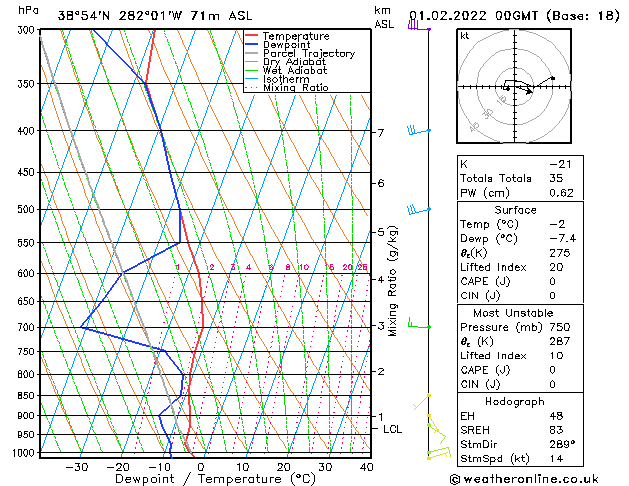The image size is (629, 486).
Task: Click the purple wind barb at 300 hPa
Action: pos(416,27)
